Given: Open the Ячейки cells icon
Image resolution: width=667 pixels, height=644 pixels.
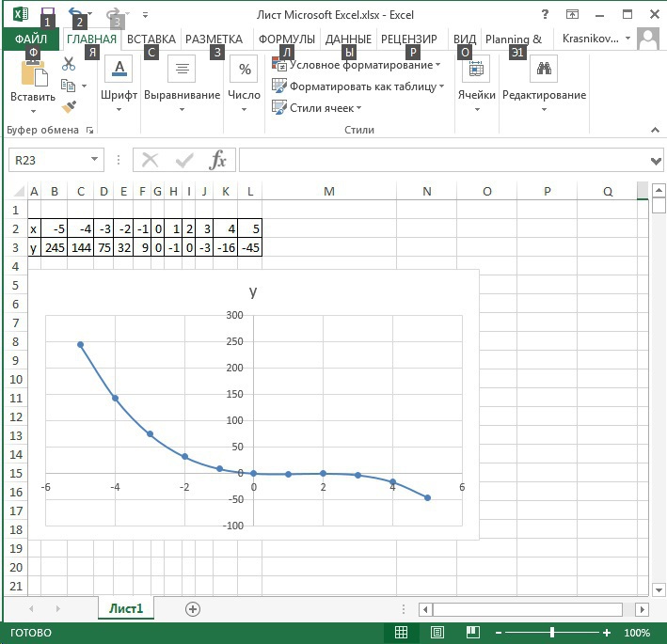Looking at the screenshot, I should (x=476, y=69).
